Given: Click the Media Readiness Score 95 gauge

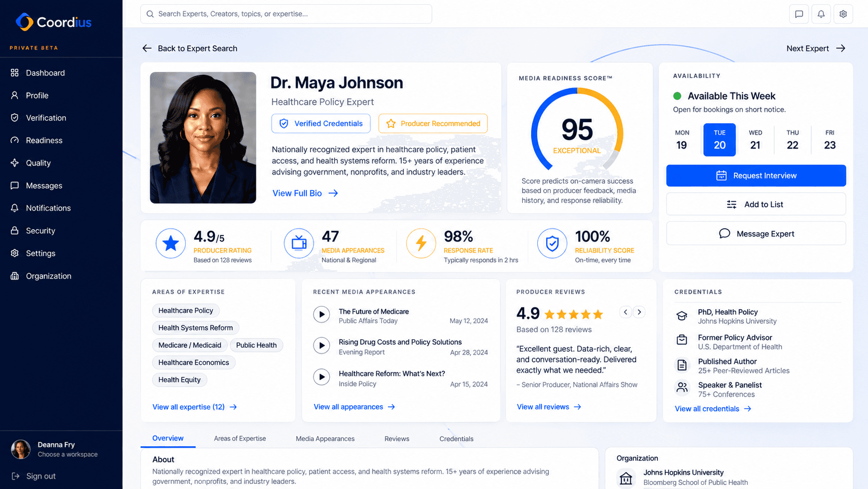Looking at the screenshot, I should 577,130.
